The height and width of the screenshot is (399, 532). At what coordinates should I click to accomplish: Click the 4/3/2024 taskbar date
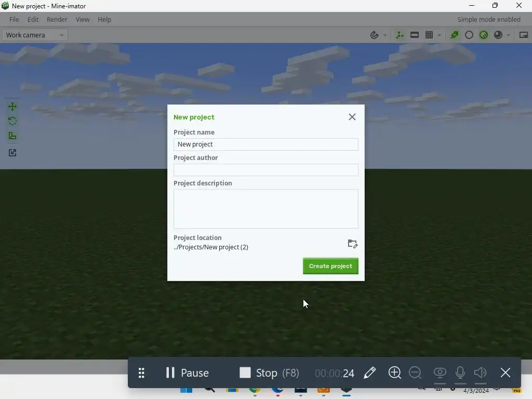click(476, 391)
